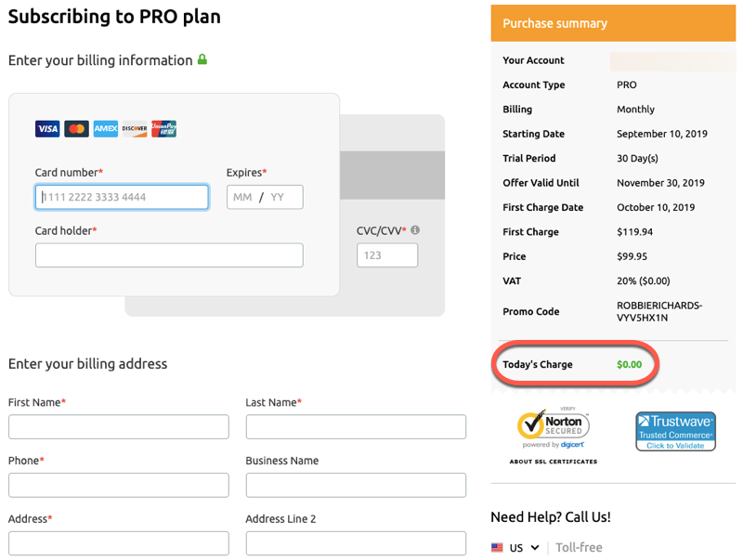Open the Norton Secured seal

point(554,430)
